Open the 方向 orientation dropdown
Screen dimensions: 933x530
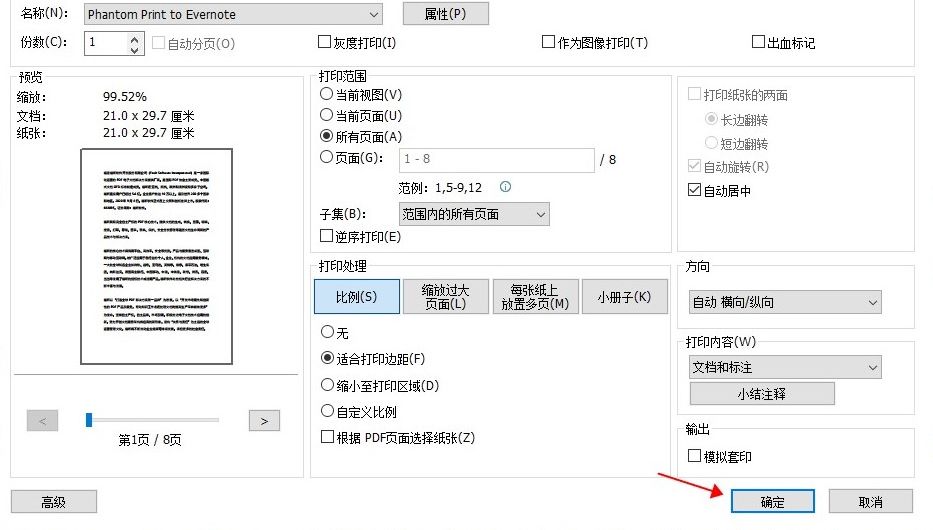point(785,302)
